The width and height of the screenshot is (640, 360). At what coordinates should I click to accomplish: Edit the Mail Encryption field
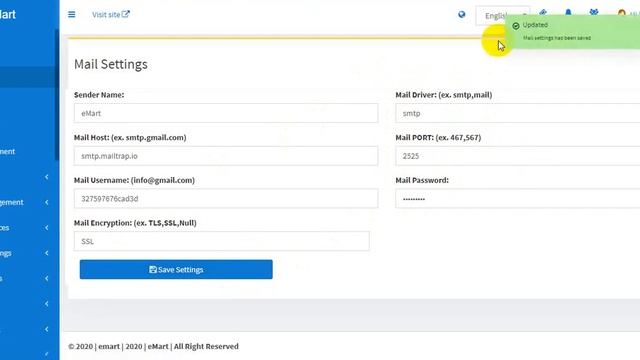point(222,241)
